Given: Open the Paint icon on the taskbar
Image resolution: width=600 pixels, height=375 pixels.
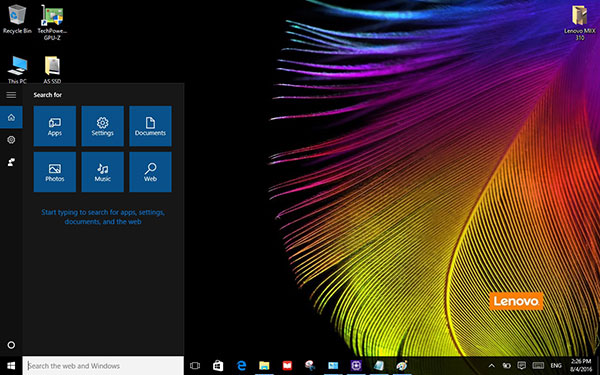Looking at the screenshot, I should [x=402, y=366].
